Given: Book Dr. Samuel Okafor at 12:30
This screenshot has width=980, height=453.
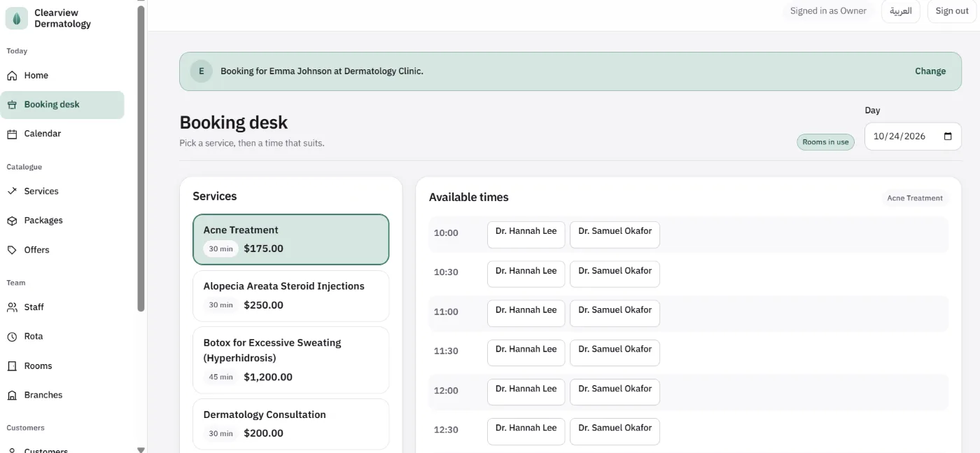Looking at the screenshot, I should pyautogui.click(x=615, y=431).
